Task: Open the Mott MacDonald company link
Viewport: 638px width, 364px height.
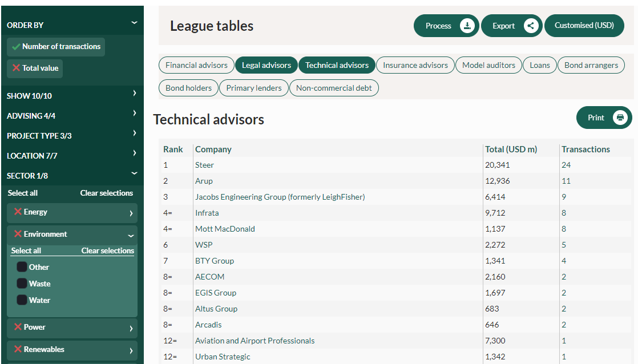Action: 225,229
